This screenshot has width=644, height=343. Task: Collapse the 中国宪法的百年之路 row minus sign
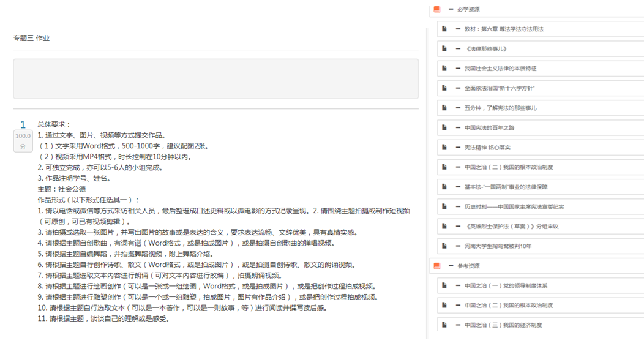coord(458,127)
